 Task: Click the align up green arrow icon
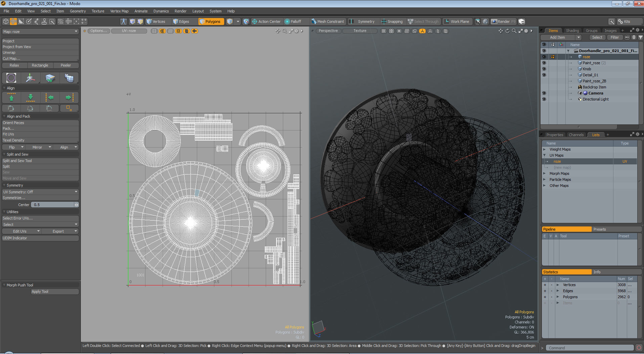coord(11,97)
